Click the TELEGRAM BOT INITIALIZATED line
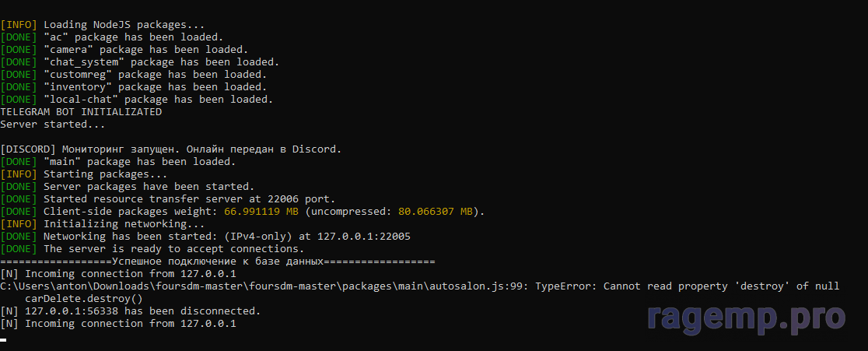 [81, 112]
